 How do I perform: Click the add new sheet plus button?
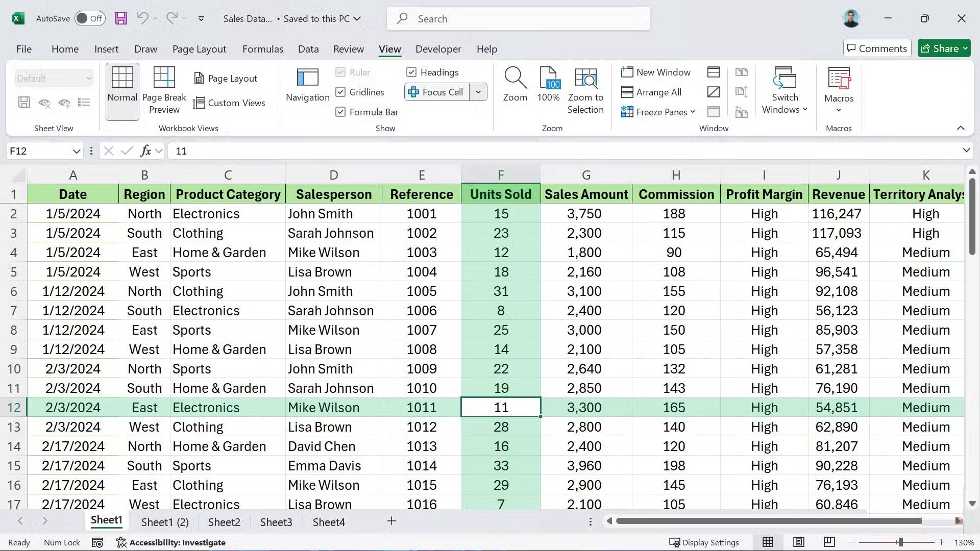[x=391, y=521]
